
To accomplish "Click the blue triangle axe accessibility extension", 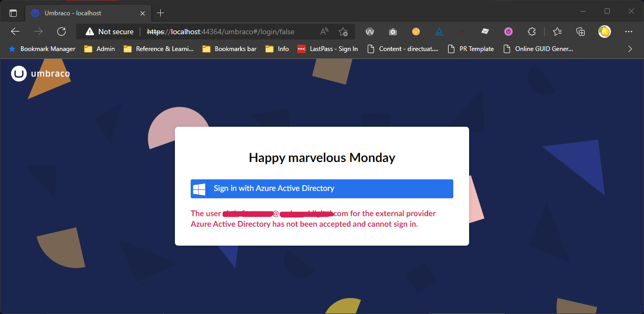I will click(439, 32).
